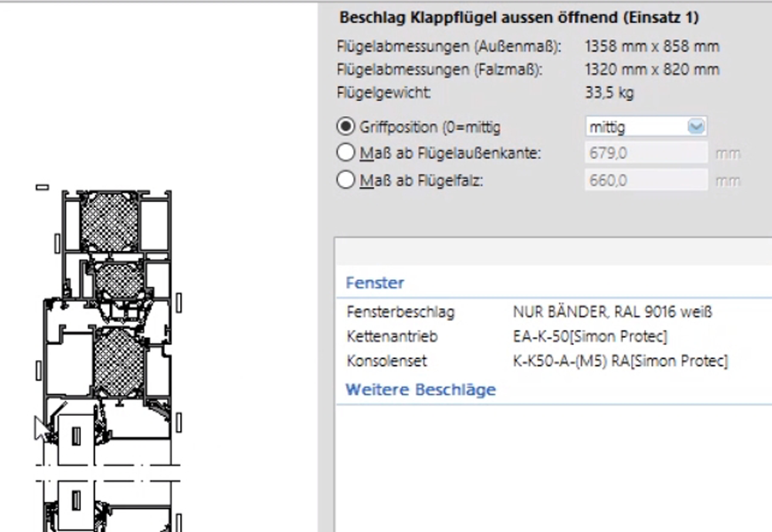This screenshot has width=772, height=532.
Task: Click small rectangle marker above the profile drawing
Action: 42,187
